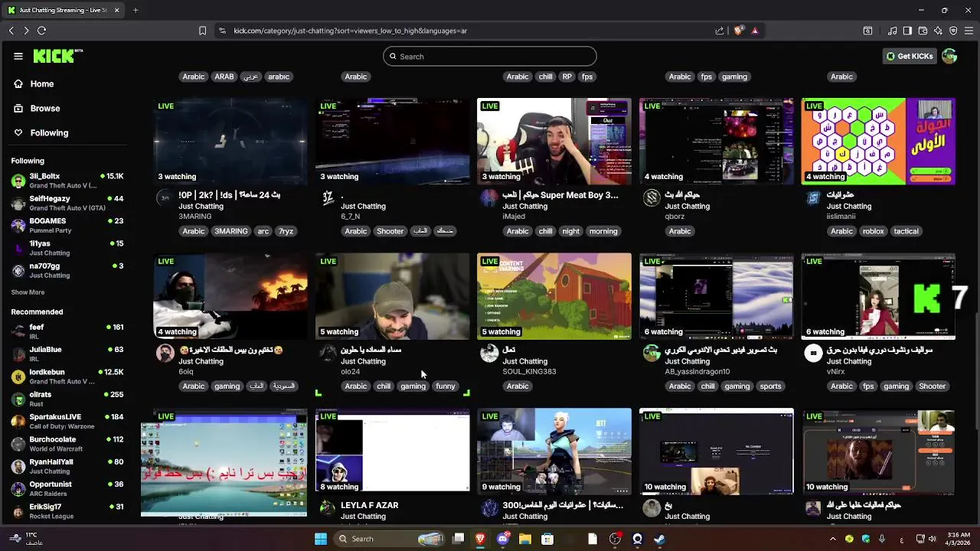This screenshot has width=980, height=551.
Task: Open the qborz channel avatar
Action: coord(652,198)
